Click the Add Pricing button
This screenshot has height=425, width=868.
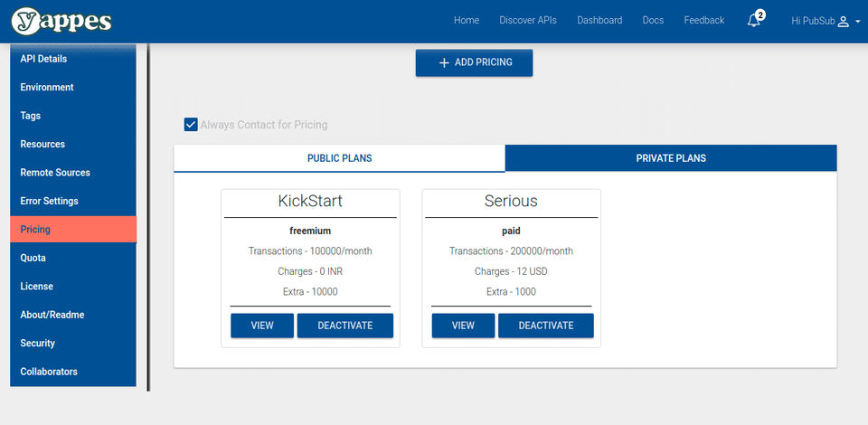pyautogui.click(x=474, y=62)
